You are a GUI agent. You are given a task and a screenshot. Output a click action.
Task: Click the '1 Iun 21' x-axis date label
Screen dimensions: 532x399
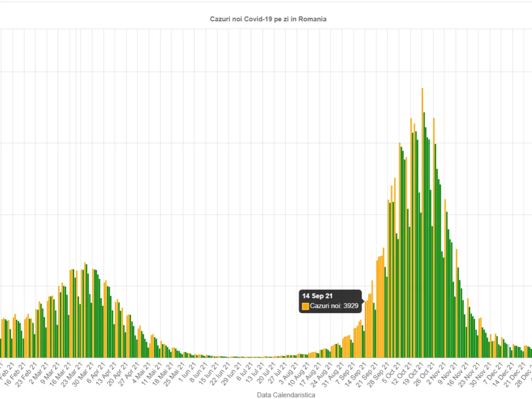(186, 373)
